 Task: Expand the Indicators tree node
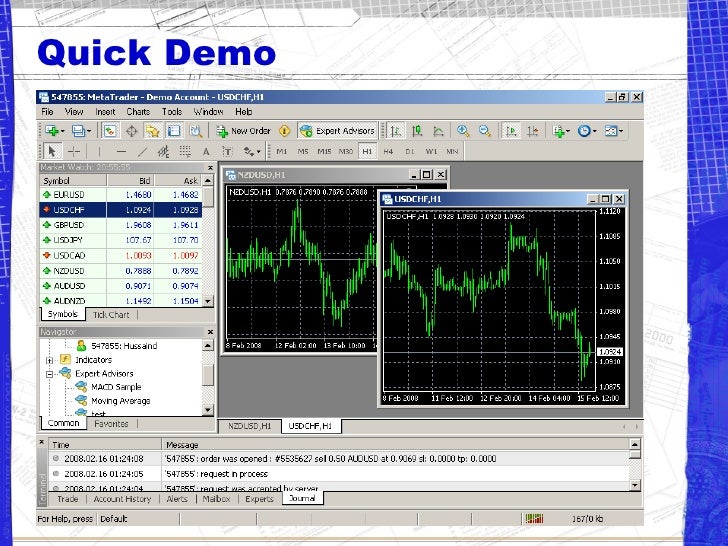coord(49,360)
